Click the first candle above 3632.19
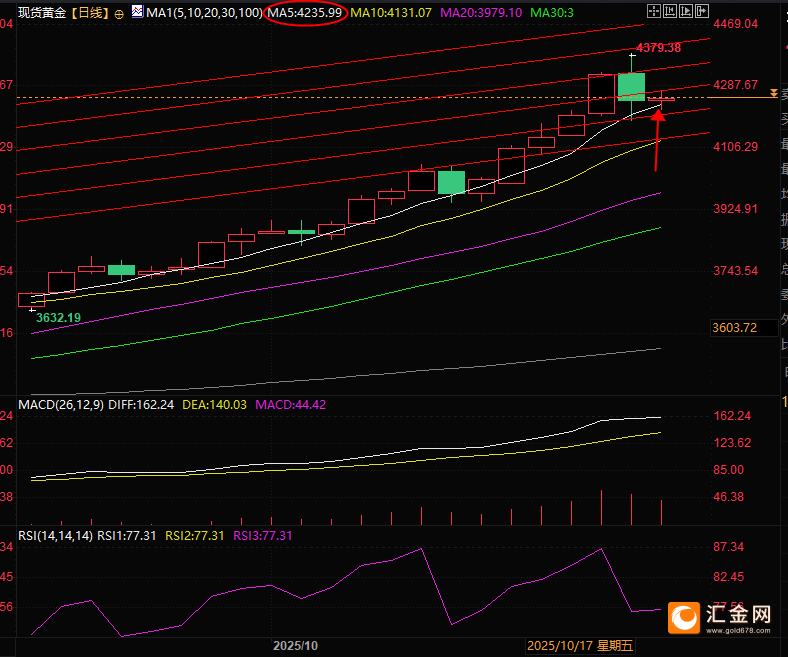Viewport: 788px width, 657px height. pyautogui.click(x=31, y=300)
